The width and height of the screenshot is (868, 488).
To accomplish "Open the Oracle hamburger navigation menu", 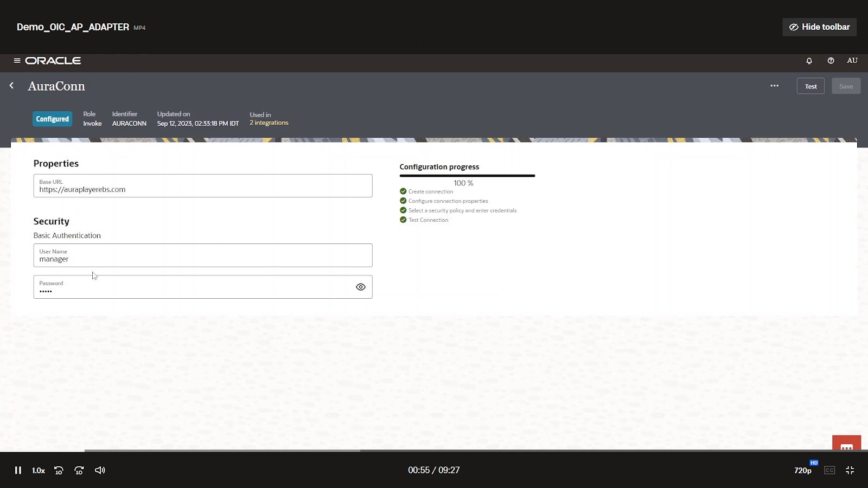I will click(17, 61).
